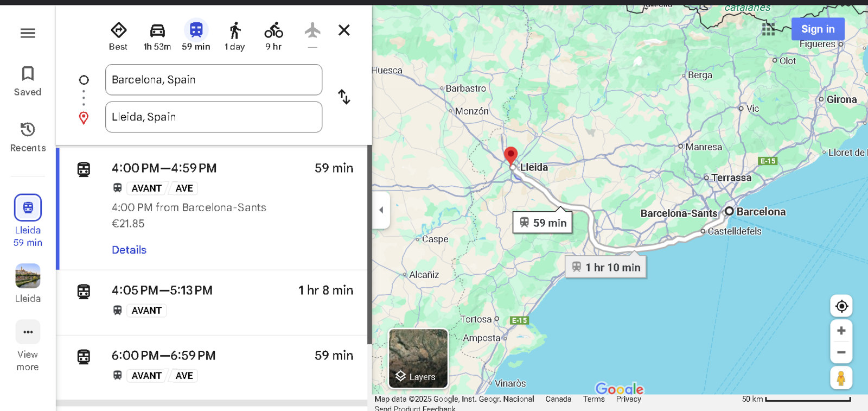This screenshot has height=411, width=868.
Task: Edit Lleida, Spain destination field
Action: pyautogui.click(x=214, y=117)
